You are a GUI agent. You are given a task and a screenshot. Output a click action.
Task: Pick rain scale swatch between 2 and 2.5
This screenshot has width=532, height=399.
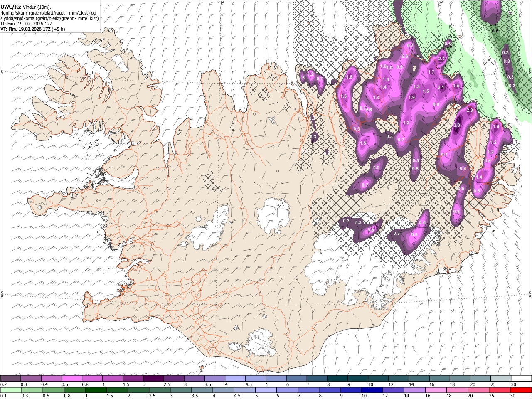point(138,391)
